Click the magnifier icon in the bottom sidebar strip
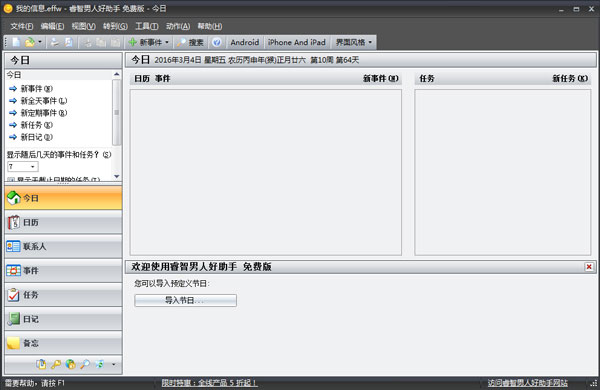600x390 pixels. [85, 364]
